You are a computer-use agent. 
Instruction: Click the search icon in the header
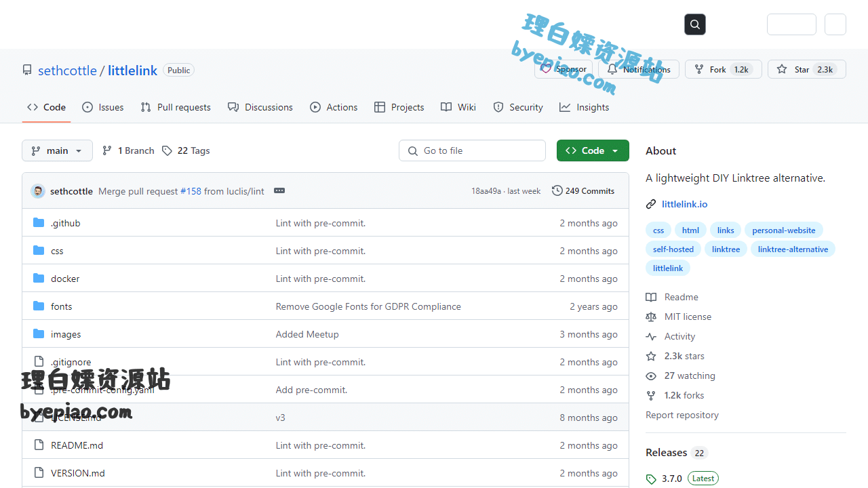pos(695,24)
